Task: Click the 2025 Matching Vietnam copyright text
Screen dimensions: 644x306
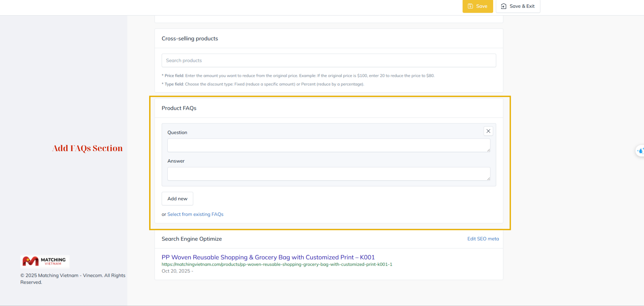Action: pos(73,279)
